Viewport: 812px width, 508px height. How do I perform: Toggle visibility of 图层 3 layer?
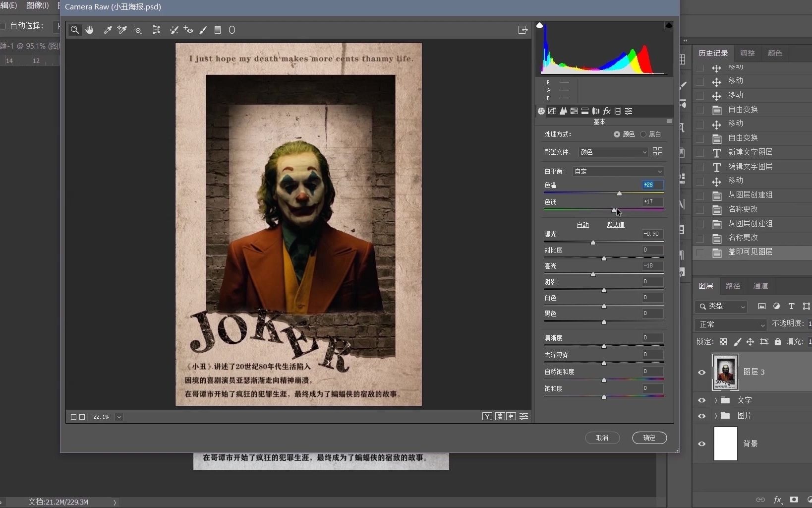[x=702, y=373]
